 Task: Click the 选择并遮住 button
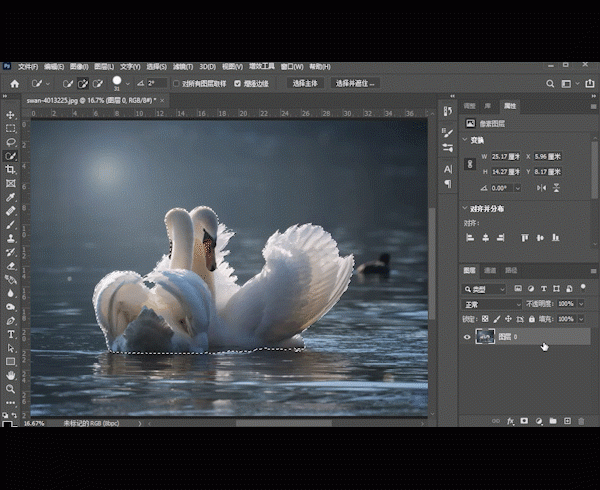click(x=355, y=83)
